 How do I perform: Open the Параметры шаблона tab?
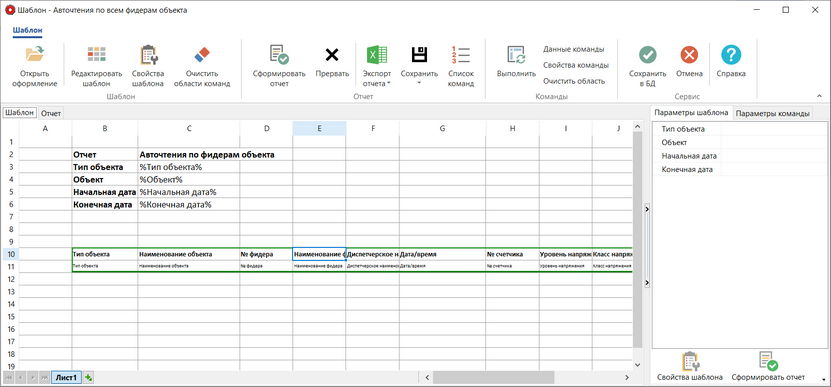coord(691,113)
